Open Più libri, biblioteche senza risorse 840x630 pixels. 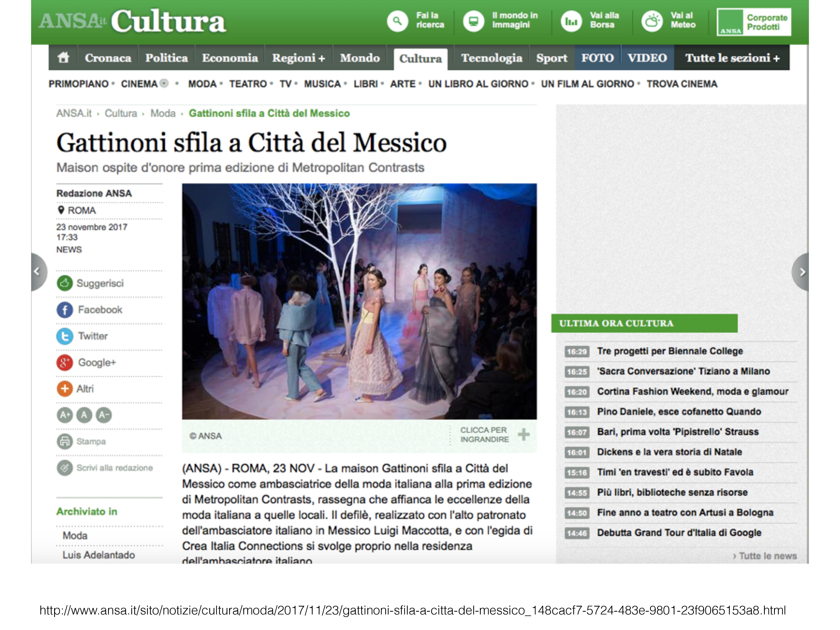click(672, 492)
